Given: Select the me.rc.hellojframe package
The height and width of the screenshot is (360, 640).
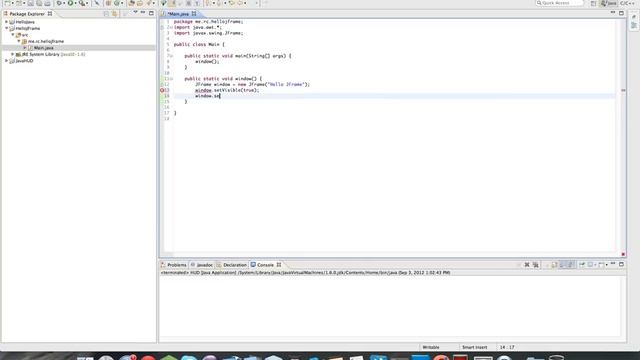Looking at the screenshot, I should tap(46, 41).
